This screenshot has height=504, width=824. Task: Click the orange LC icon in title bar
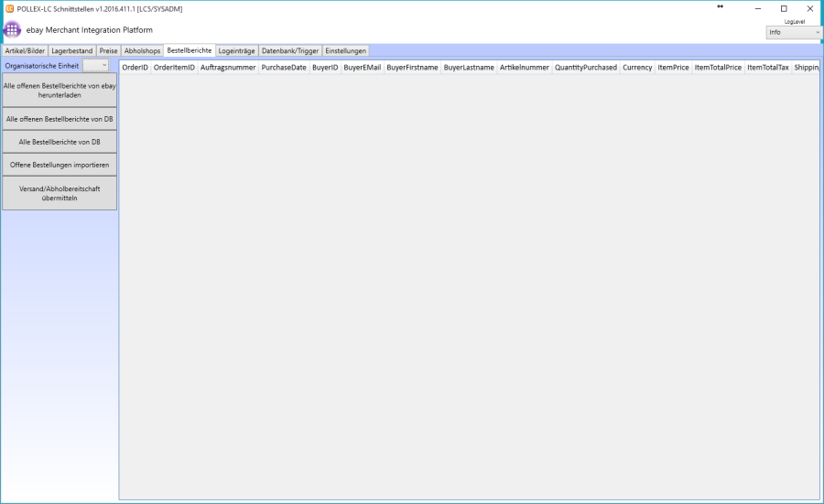pos(9,8)
